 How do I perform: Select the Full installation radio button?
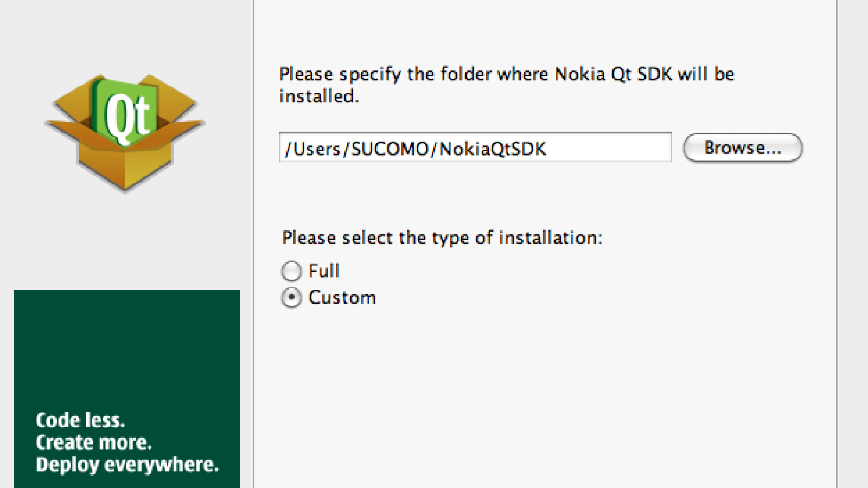[x=291, y=271]
